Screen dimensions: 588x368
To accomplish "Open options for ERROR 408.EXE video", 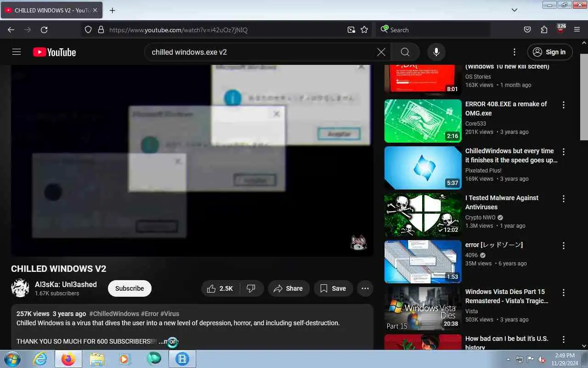I will point(564,105).
